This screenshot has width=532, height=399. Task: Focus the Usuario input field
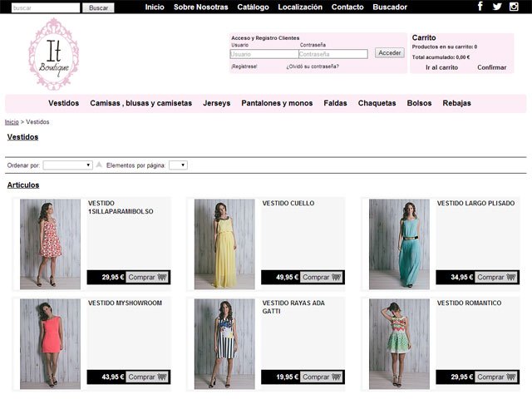pyautogui.click(x=264, y=54)
